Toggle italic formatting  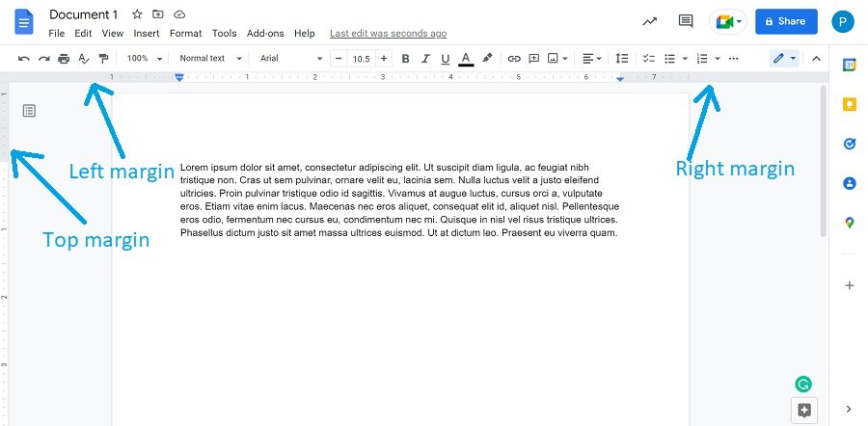425,59
